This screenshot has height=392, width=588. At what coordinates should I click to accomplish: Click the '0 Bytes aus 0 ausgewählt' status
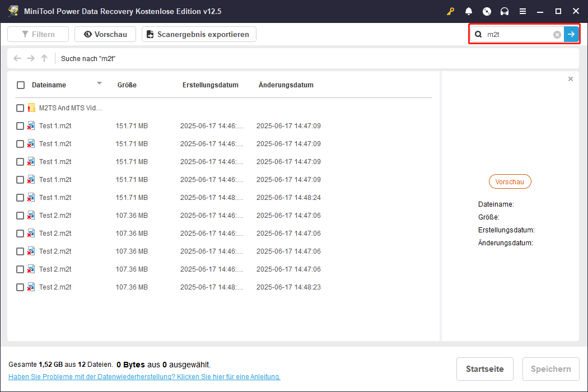164,365
